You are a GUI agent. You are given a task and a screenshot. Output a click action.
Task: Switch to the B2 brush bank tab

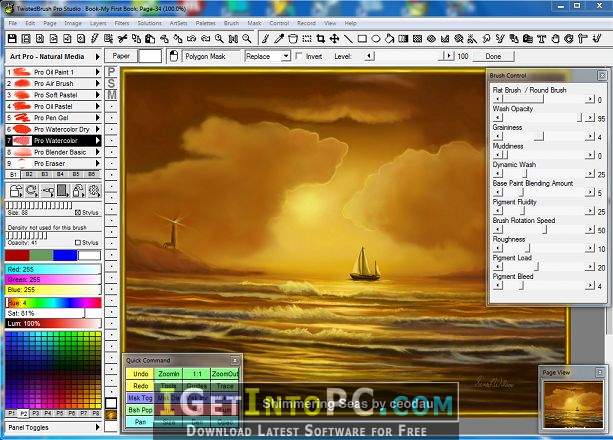click(29, 174)
